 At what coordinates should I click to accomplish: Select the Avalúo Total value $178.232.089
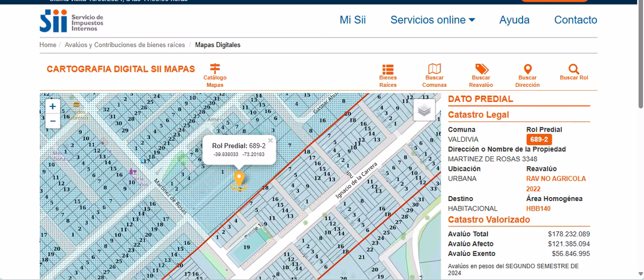569,234
